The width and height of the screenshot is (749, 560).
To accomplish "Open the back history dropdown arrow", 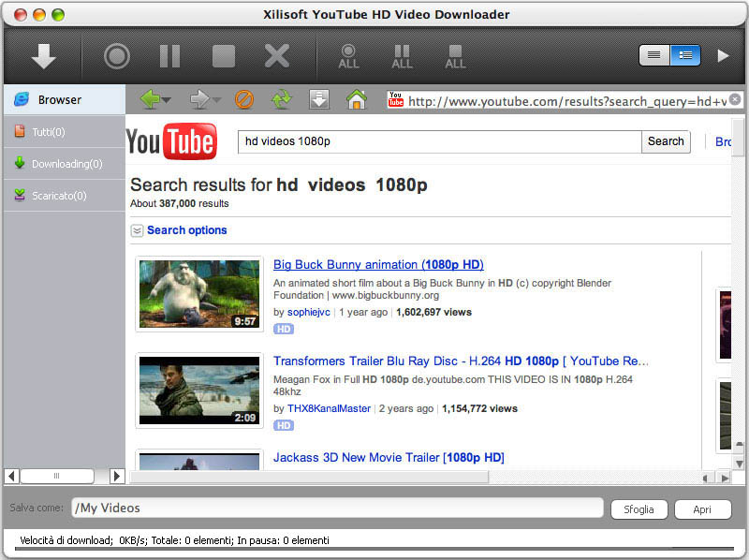I will pyautogui.click(x=167, y=100).
